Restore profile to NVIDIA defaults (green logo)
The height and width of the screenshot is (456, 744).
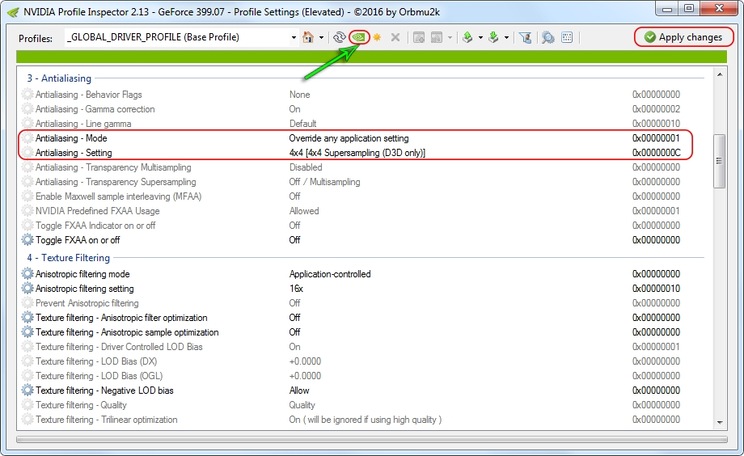click(x=359, y=37)
